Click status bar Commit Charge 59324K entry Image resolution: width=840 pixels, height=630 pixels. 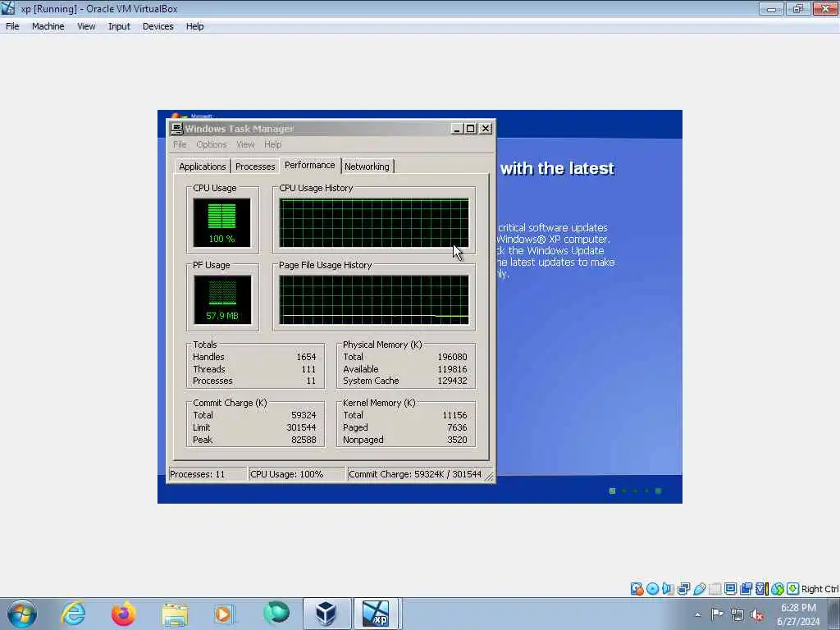[416, 474]
